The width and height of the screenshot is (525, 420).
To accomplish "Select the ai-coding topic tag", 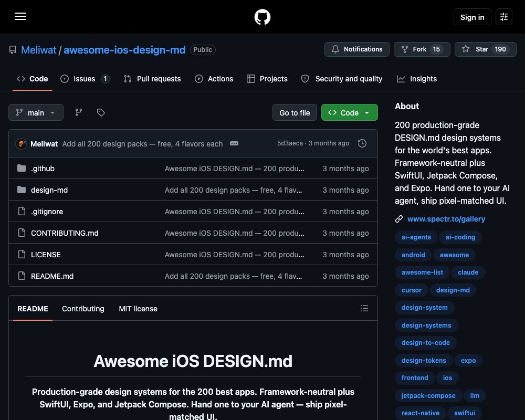I will [460, 237].
